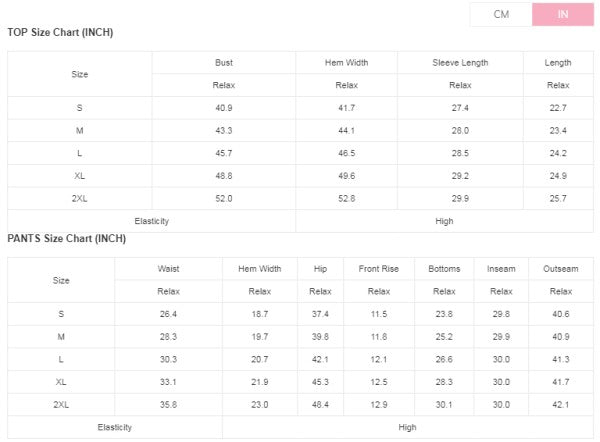Click the size S bust value 40.9

[224, 108]
